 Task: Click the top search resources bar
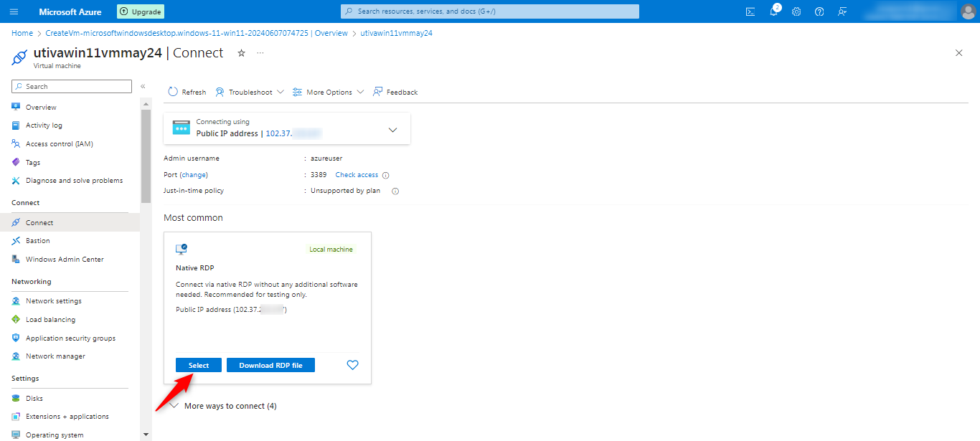(490, 11)
